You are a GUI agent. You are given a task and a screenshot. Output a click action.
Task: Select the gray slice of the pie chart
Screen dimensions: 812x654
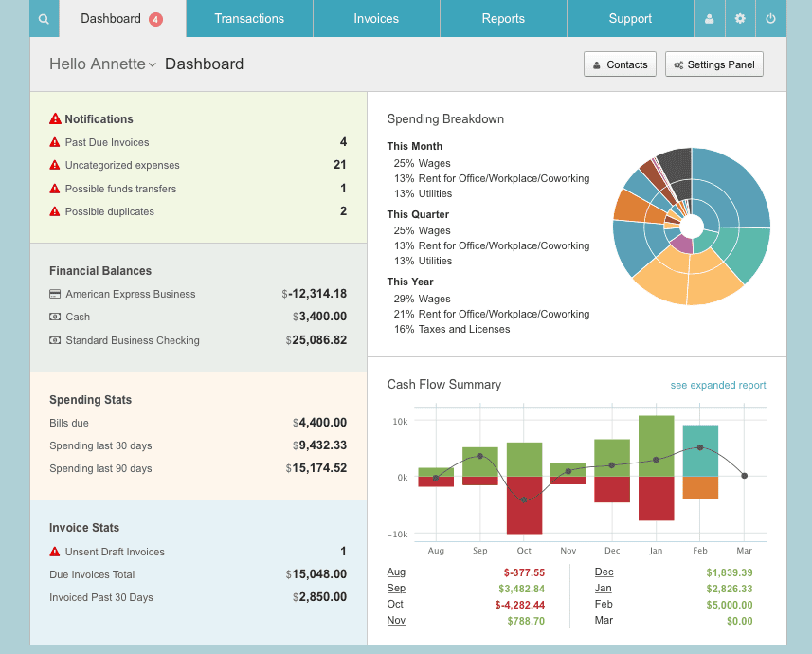(676, 165)
